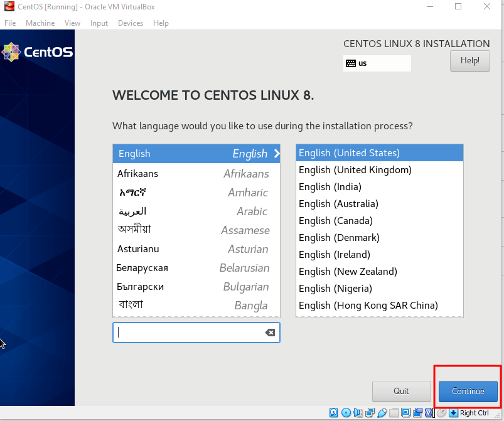Viewport: 504px width, 421px height.
Task: Select English (India) locale
Action: pos(380,187)
